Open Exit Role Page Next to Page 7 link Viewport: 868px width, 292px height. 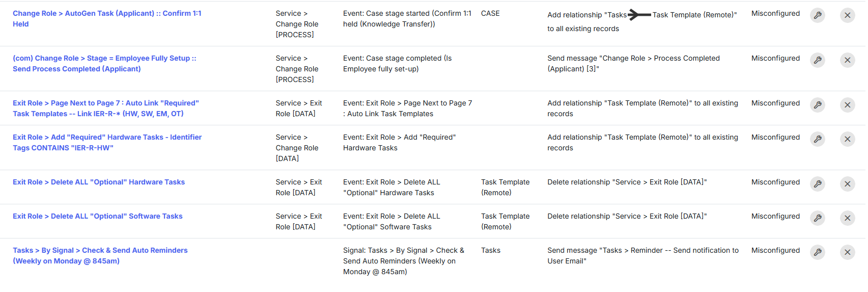[106, 109]
